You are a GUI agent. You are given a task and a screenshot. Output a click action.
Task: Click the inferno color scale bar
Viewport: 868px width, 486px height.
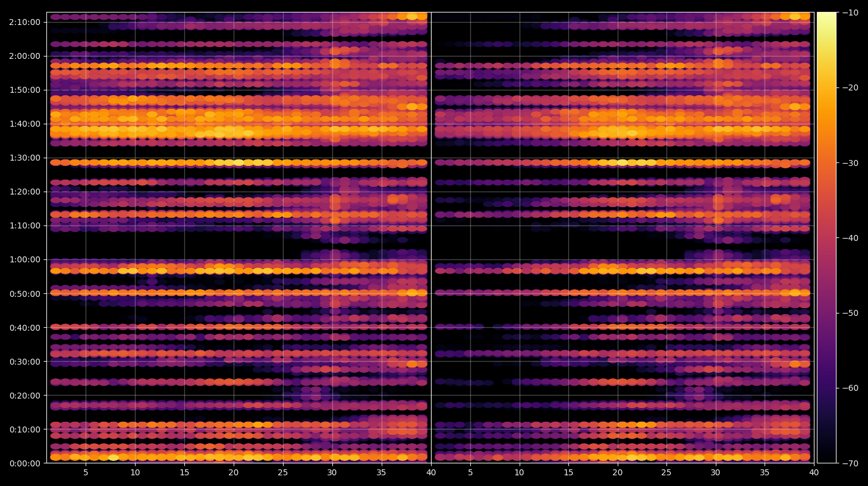click(826, 237)
